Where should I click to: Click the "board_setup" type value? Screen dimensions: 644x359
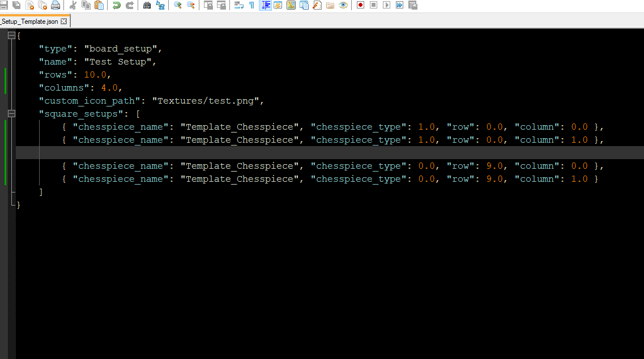coord(120,49)
